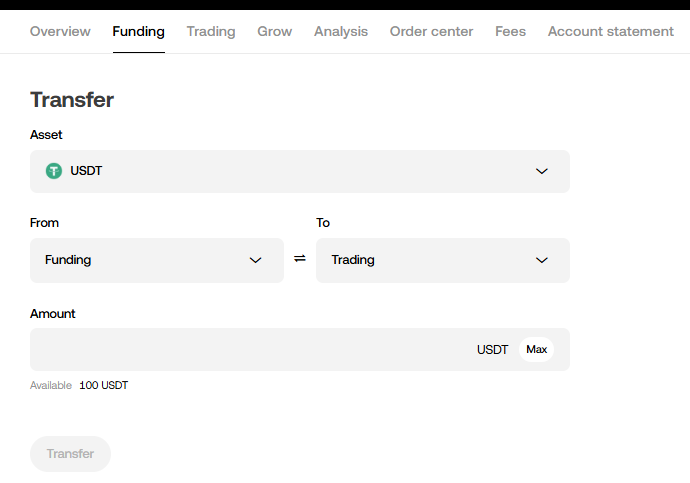Open the Account statement tab
Viewport: 690px width, 483px height.
pos(611,31)
